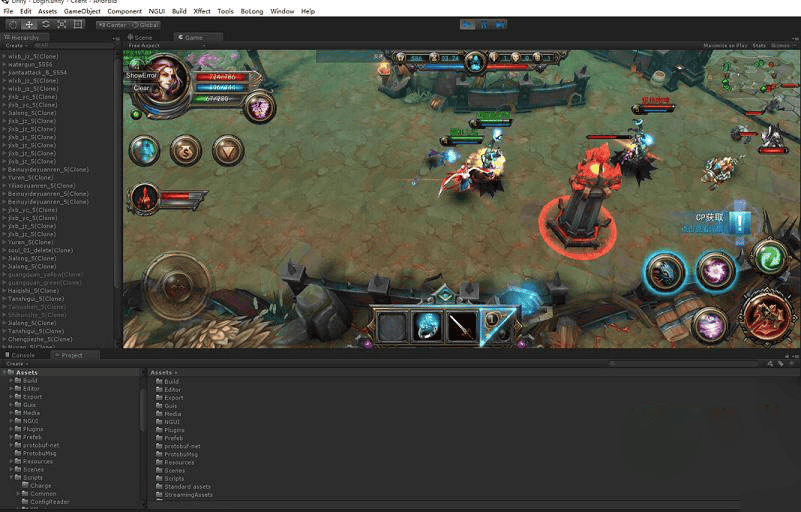801x512 pixels.
Task: Select the Hand tool in the Unity toolbar
Action: 13,24
